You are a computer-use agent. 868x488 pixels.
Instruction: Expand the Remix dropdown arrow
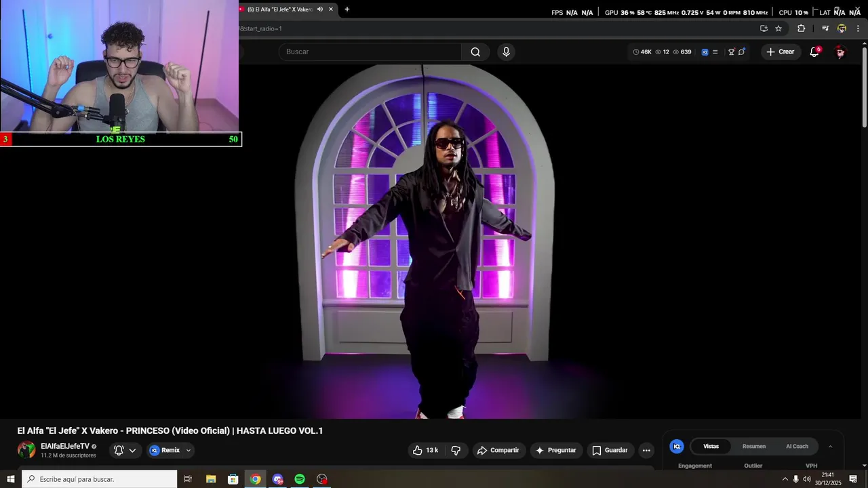click(x=189, y=450)
